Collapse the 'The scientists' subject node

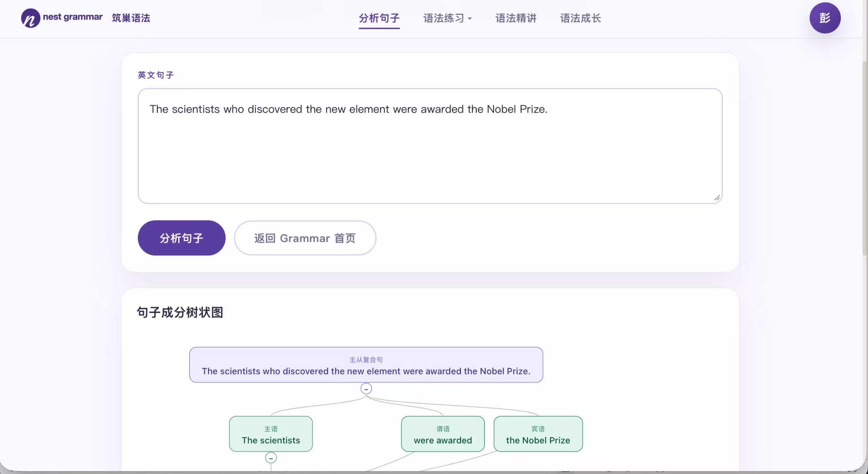tap(271, 458)
